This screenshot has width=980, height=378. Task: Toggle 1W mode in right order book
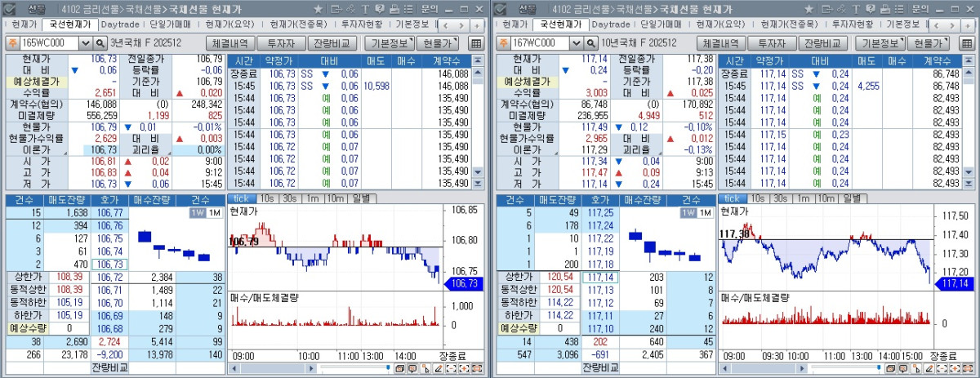point(687,213)
